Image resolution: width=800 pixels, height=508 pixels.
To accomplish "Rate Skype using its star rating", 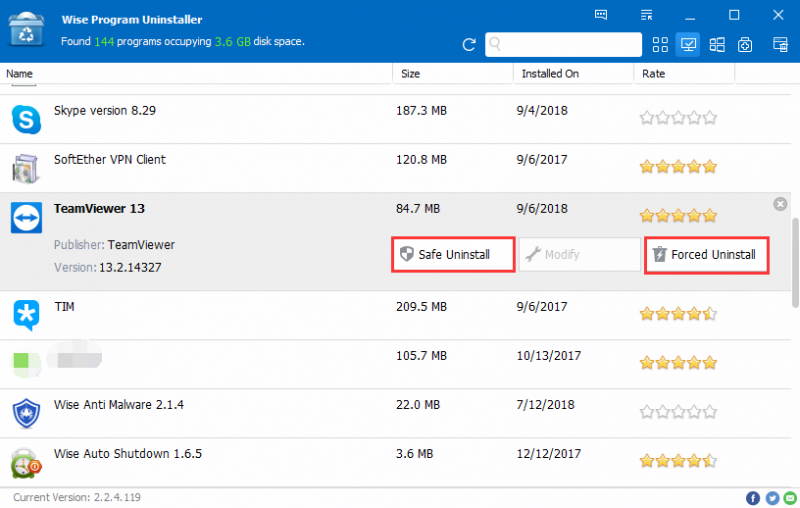I will pos(678,118).
